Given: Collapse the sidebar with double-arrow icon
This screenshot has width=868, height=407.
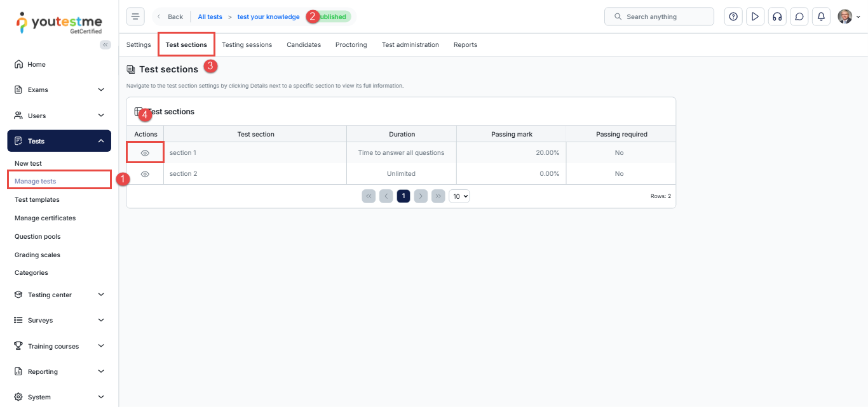Looking at the screenshot, I should tap(105, 44).
